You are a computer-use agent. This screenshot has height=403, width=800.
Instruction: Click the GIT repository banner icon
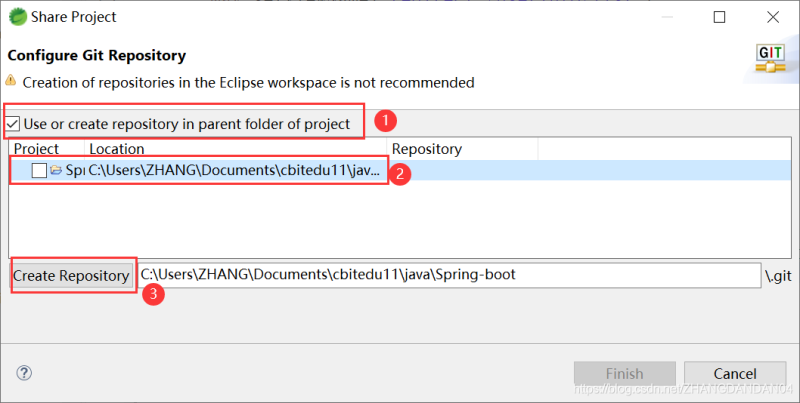click(770, 58)
